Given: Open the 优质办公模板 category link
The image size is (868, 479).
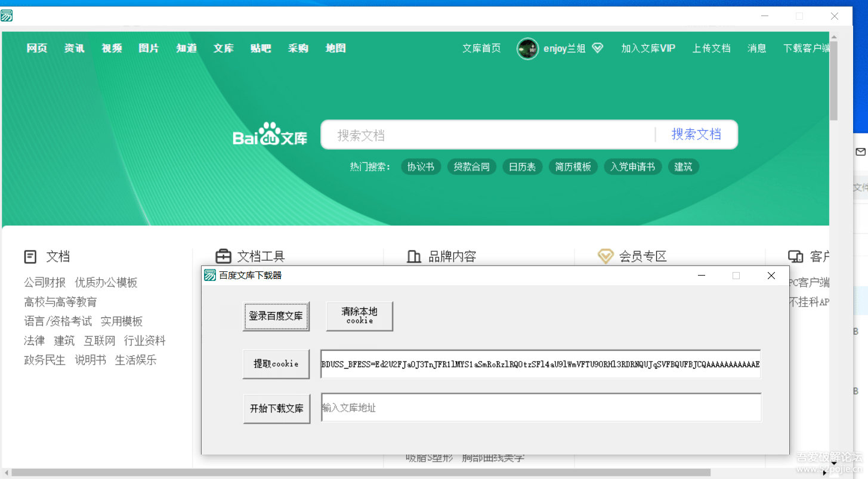Looking at the screenshot, I should (106, 282).
